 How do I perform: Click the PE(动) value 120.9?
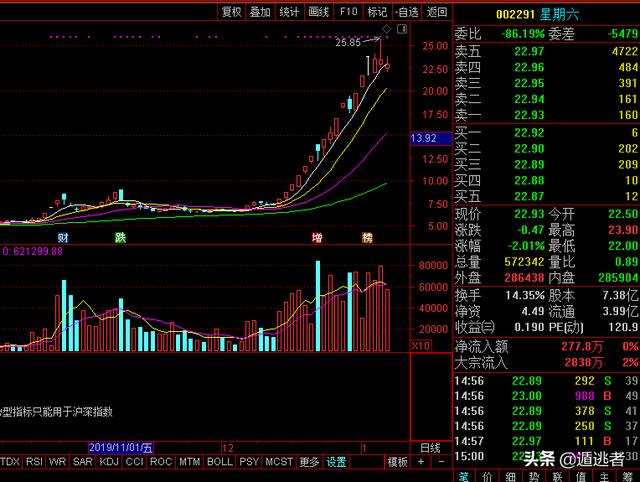pyautogui.click(x=622, y=327)
